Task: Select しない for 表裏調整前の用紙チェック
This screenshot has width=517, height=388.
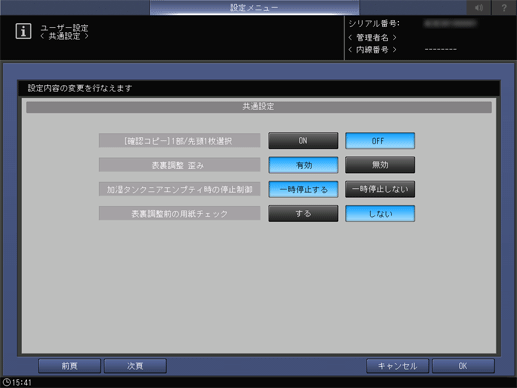Action: coord(380,214)
